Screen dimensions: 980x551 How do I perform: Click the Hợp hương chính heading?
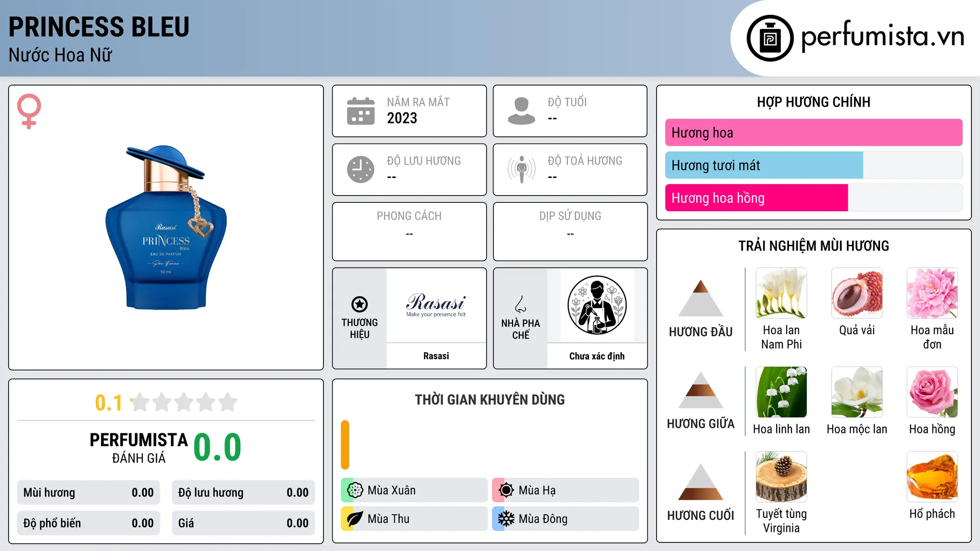(813, 102)
